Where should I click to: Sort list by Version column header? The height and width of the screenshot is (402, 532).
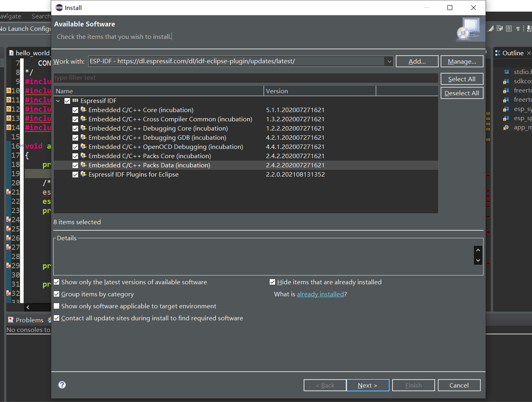click(320, 91)
